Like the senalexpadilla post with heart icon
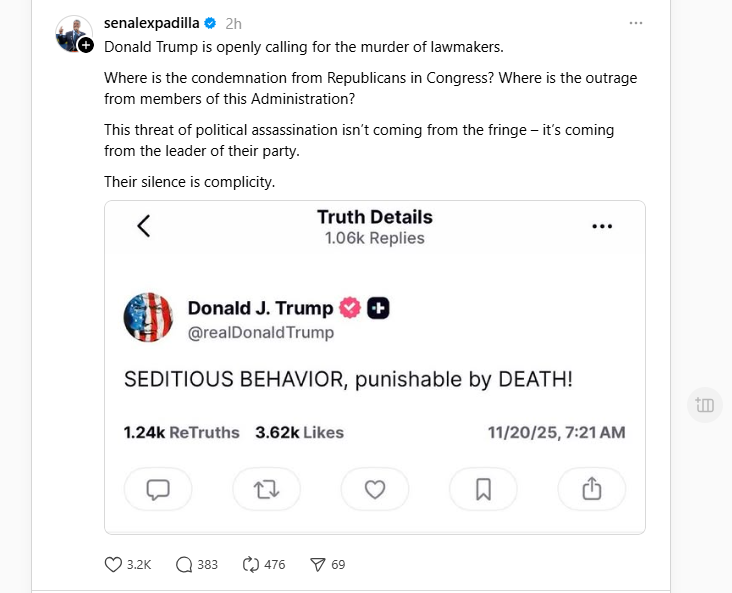 (114, 564)
